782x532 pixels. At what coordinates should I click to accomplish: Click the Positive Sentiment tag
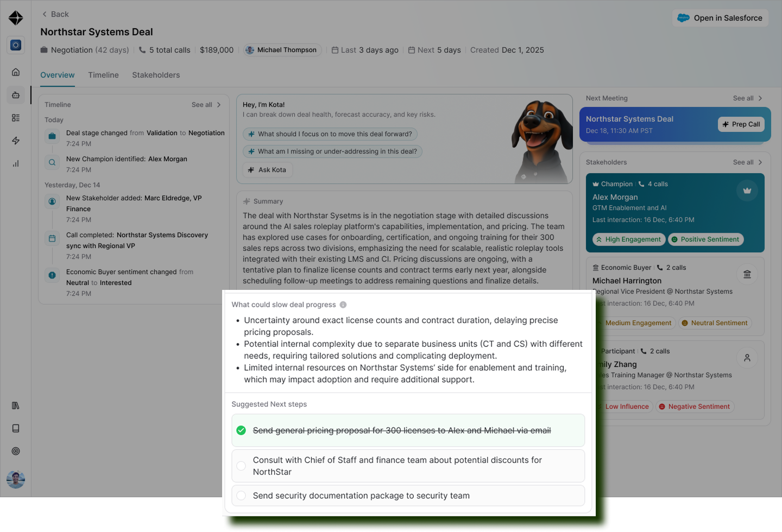pos(705,239)
